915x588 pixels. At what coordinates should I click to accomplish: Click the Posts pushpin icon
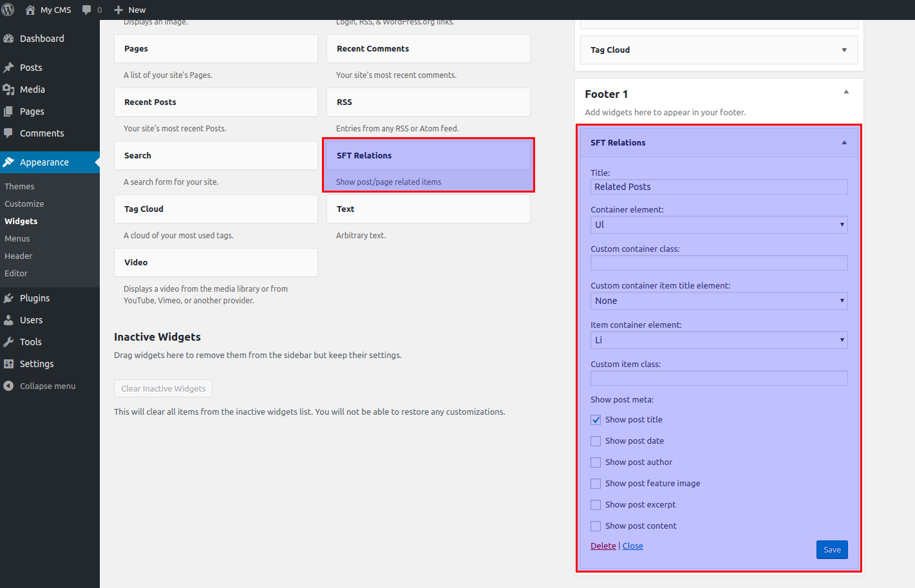(8, 68)
